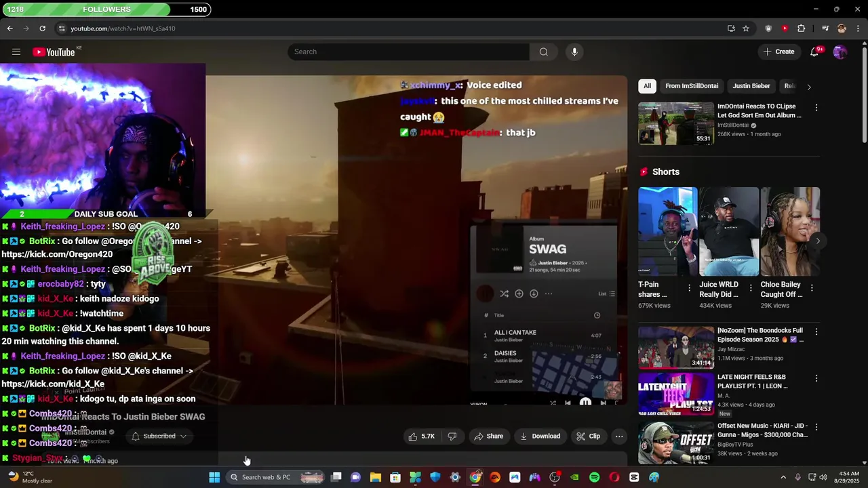Select the Justin Bieber chip
This screenshot has height=488, width=868.
(x=751, y=86)
